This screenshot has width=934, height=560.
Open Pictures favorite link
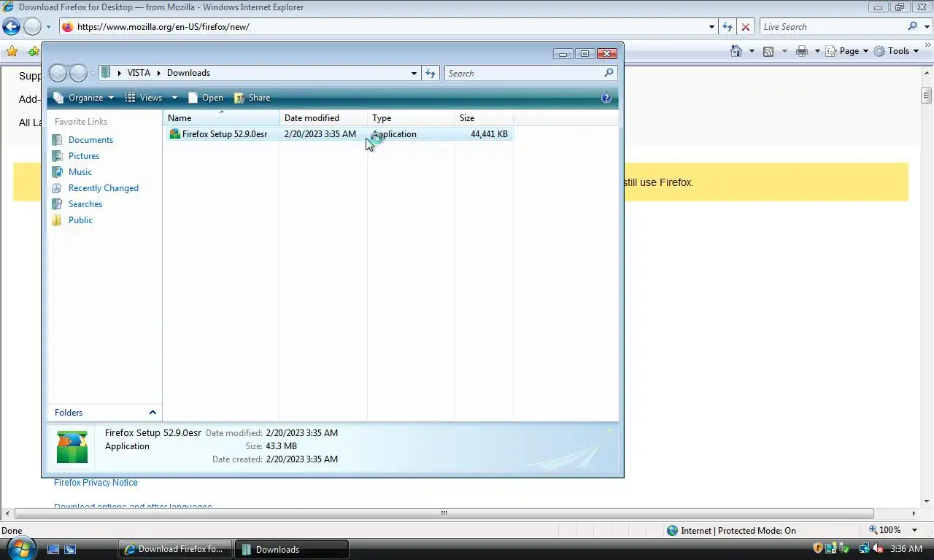click(84, 156)
